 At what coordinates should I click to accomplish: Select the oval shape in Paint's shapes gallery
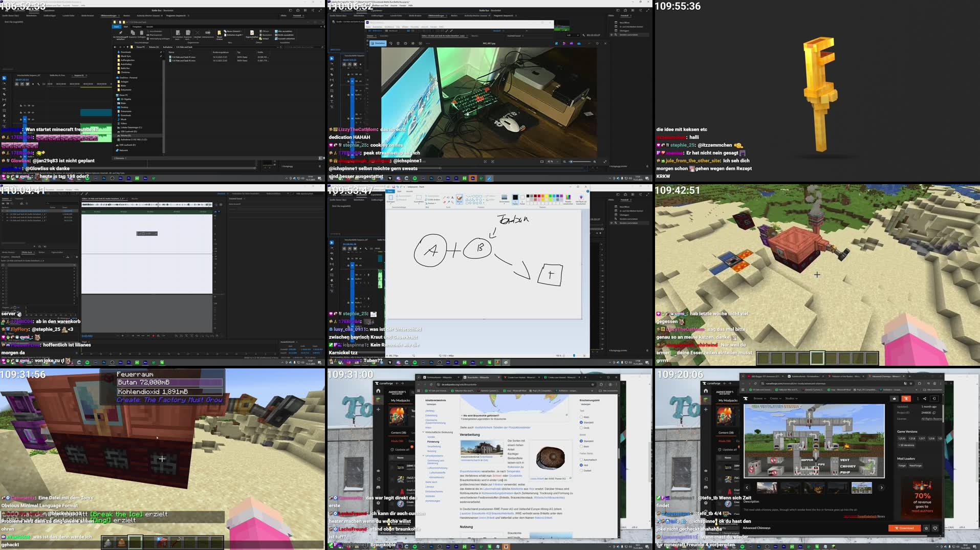(x=473, y=196)
